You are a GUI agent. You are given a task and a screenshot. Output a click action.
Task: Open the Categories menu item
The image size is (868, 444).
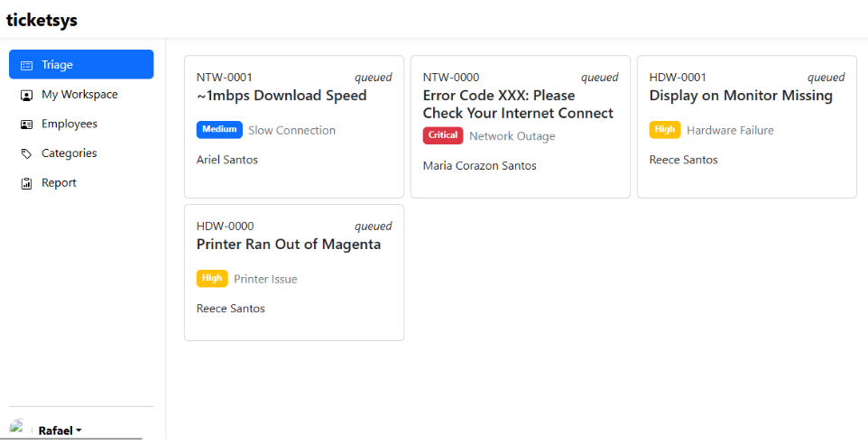pos(71,153)
